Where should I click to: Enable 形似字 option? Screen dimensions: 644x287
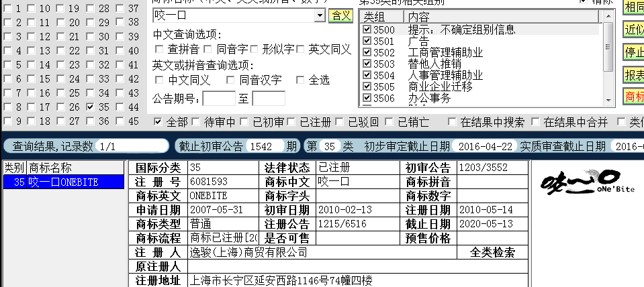tap(255, 49)
